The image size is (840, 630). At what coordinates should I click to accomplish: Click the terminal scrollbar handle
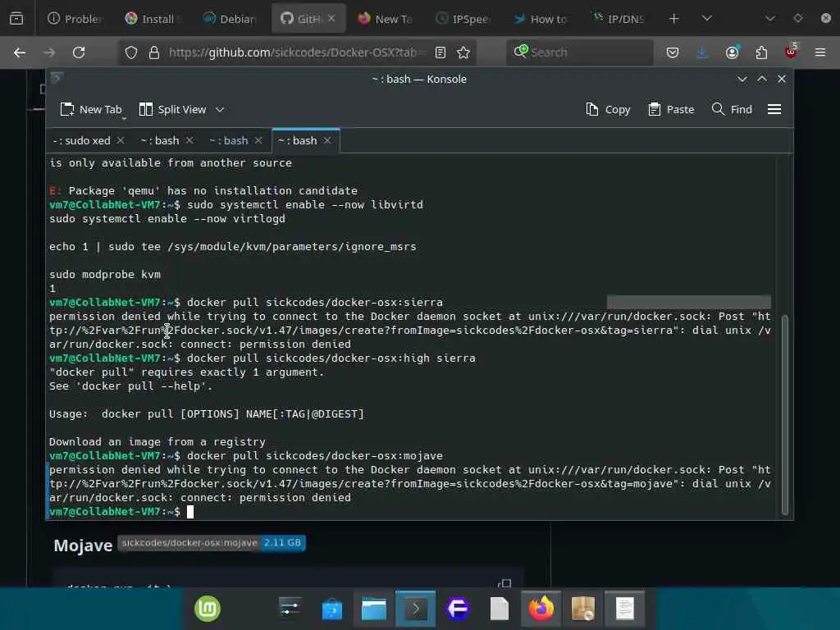point(785,414)
